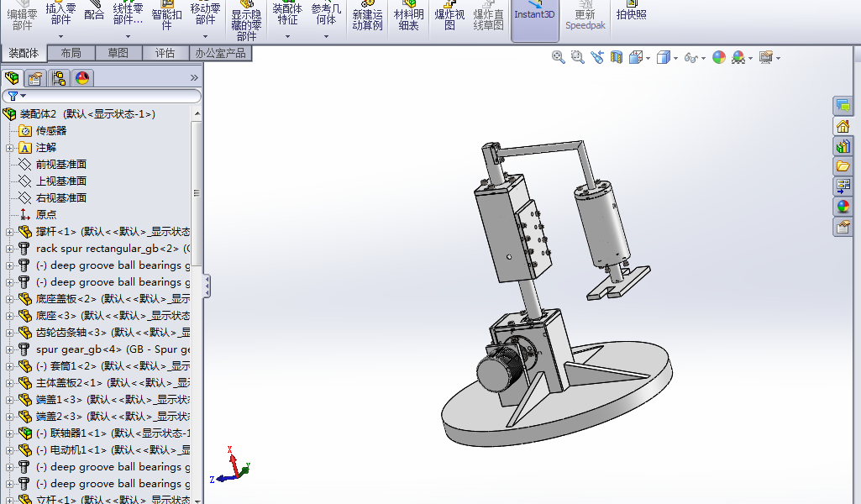
Task: Click the Zoom to Area icon
Action: pos(578,57)
